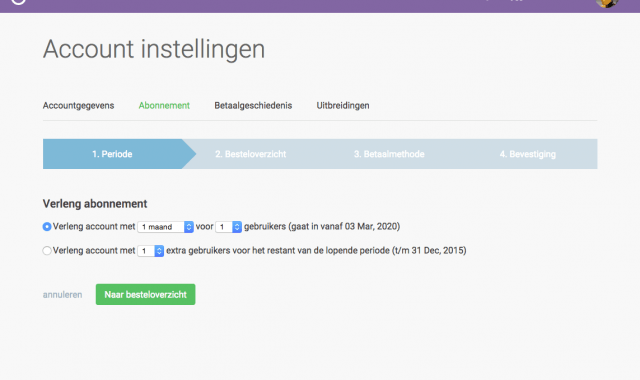
Task: Expand the user count dropdown after 'voor'
Action: 229,227
